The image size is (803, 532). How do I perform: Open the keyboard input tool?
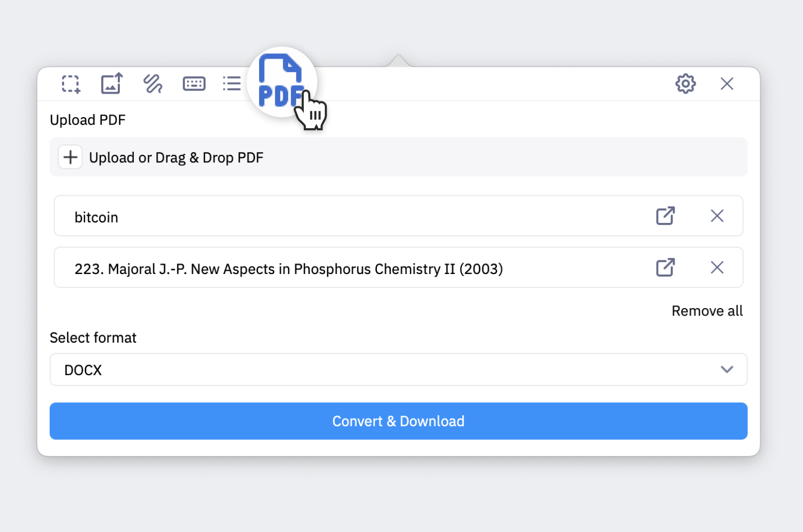pyautogui.click(x=194, y=83)
